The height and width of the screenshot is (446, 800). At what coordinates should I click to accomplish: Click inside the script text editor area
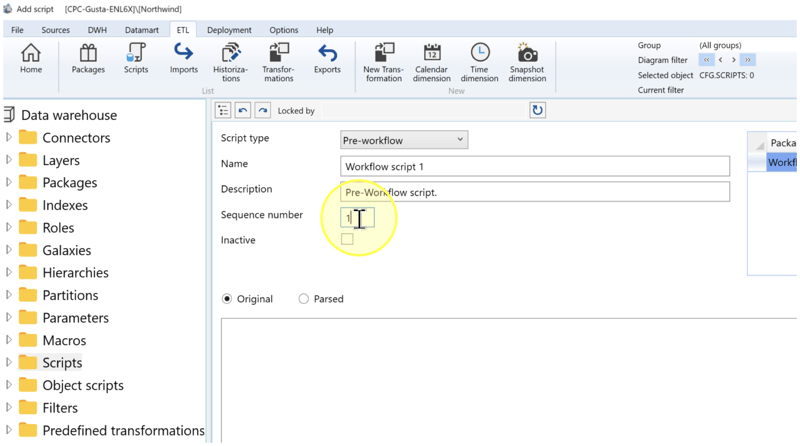pyautogui.click(x=509, y=380)
